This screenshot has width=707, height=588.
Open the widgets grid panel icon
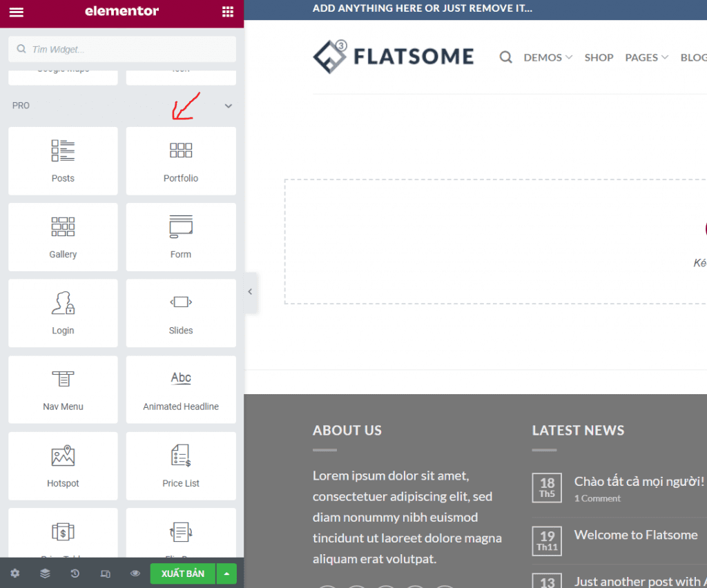[x=228, y=12]
